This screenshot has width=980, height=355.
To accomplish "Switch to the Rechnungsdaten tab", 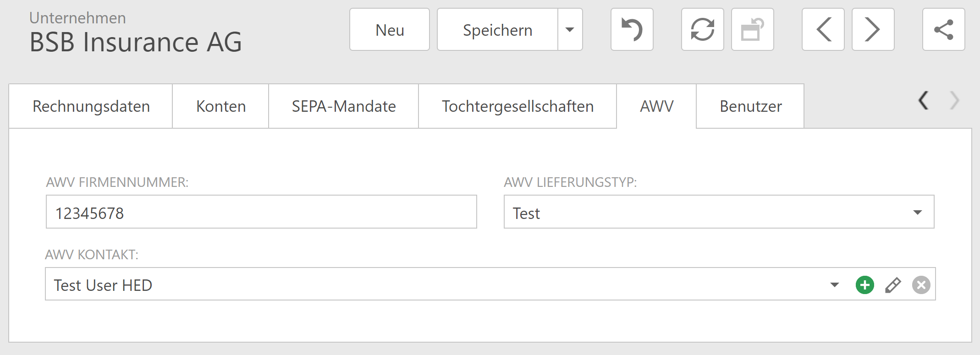I will pos(91,106).
